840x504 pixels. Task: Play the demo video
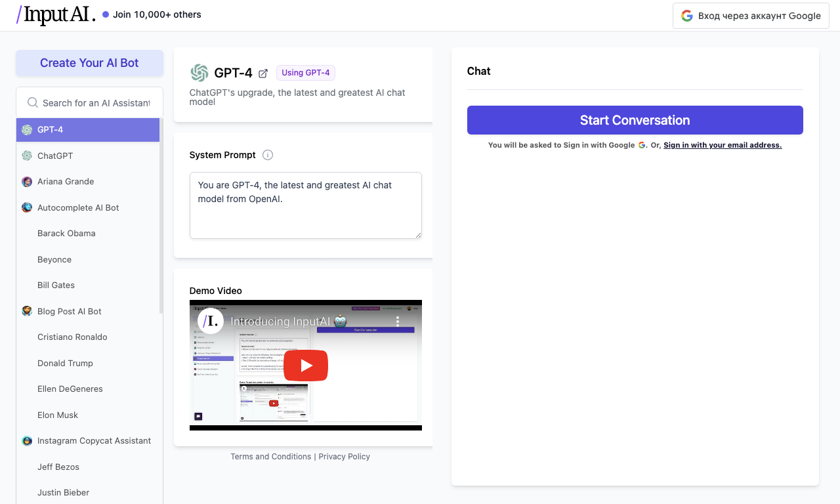tap(306, 366)
